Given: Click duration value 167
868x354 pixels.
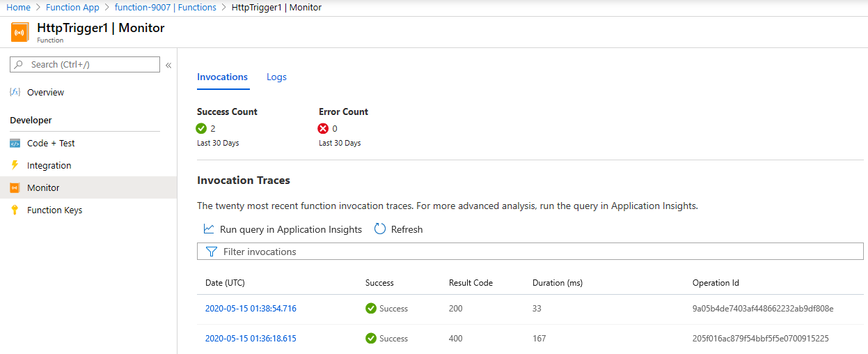Looking at the screenshot, I should 539,339.
